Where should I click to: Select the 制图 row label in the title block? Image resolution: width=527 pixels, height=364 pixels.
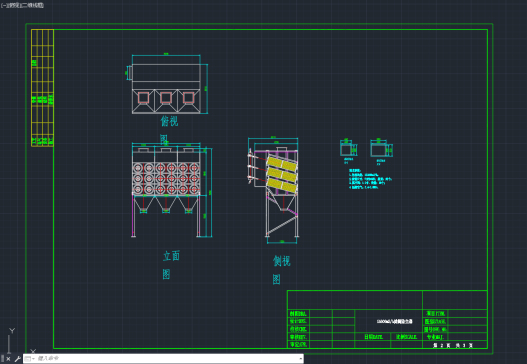click(298, 314)
